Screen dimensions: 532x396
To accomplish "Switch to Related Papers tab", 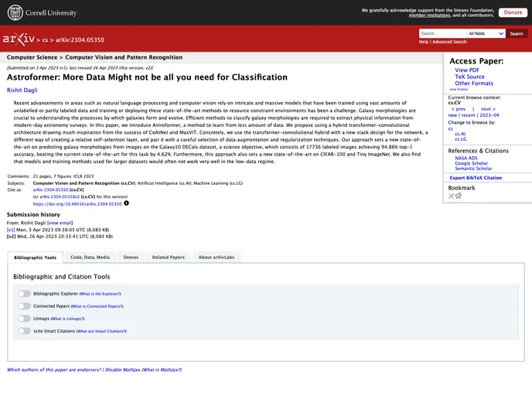I will coord(169,258).
